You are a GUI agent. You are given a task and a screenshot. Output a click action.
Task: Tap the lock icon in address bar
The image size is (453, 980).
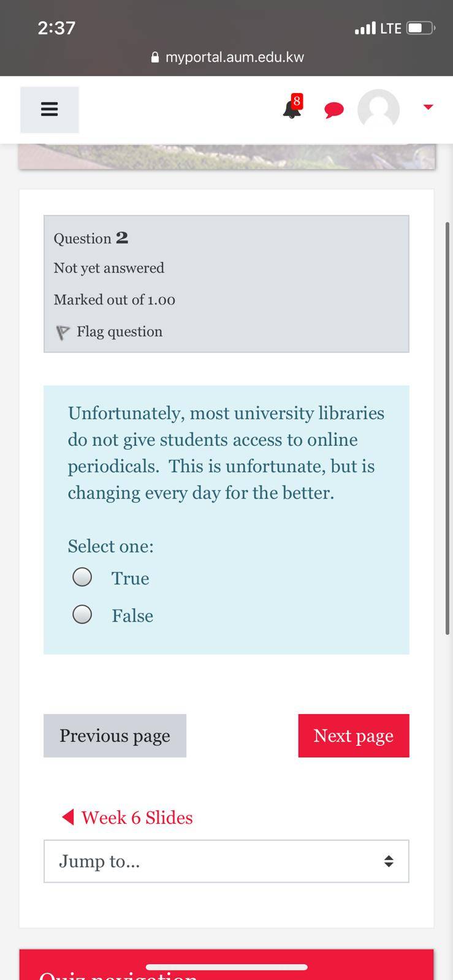click(x=155, y=57)
